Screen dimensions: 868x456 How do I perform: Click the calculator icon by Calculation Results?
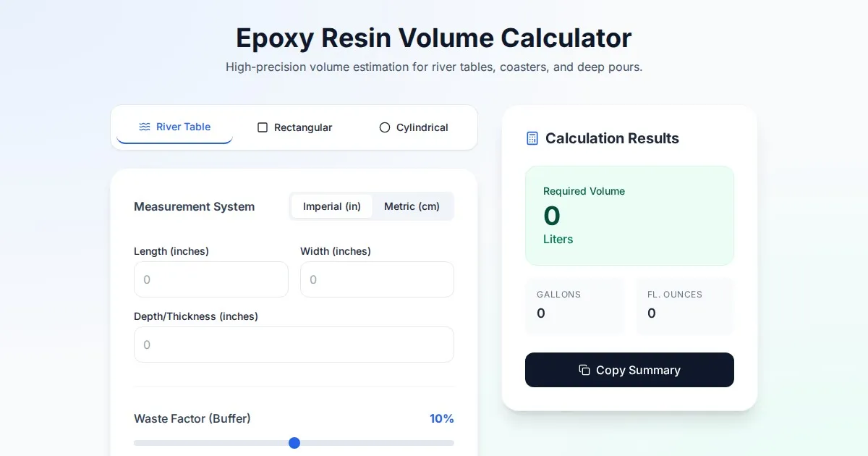click(532, 138)
